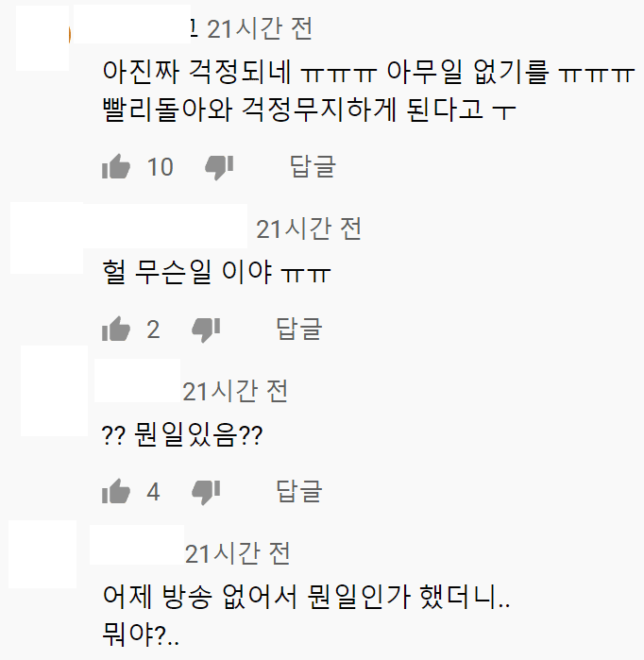Open the 21시간 전 link above '헐 무슨일 이야'
Viewport: 644px width, 660px height.
[x=309, y=229]
